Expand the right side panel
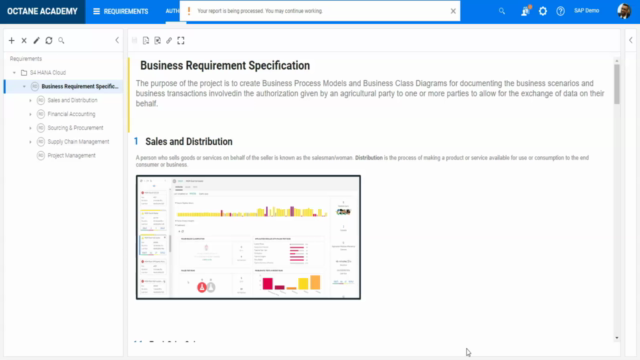The image size is (640, 360). point(631,40)
